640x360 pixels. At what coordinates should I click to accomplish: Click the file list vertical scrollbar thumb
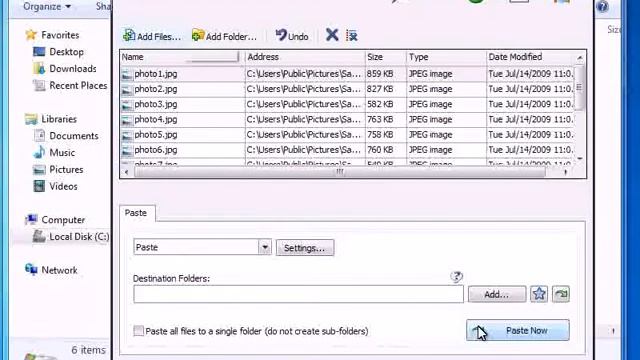coord(580,87)
